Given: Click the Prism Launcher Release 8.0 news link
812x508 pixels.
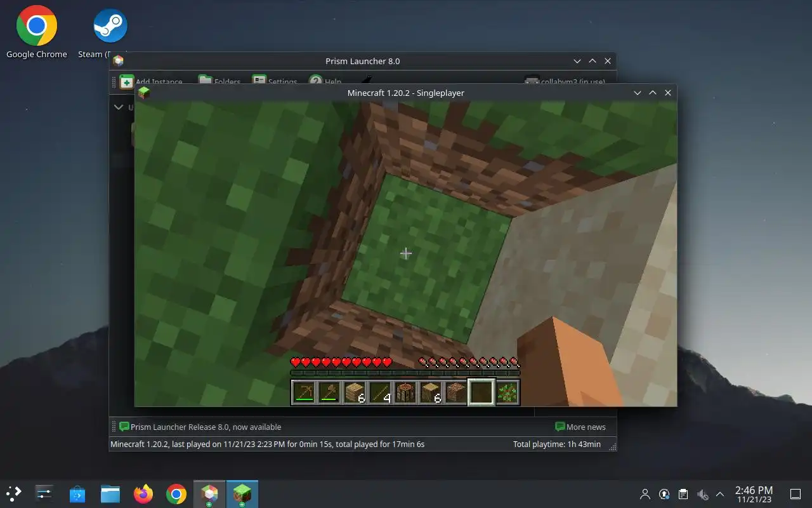Looking at the screenshot, I should coord(206,427).
